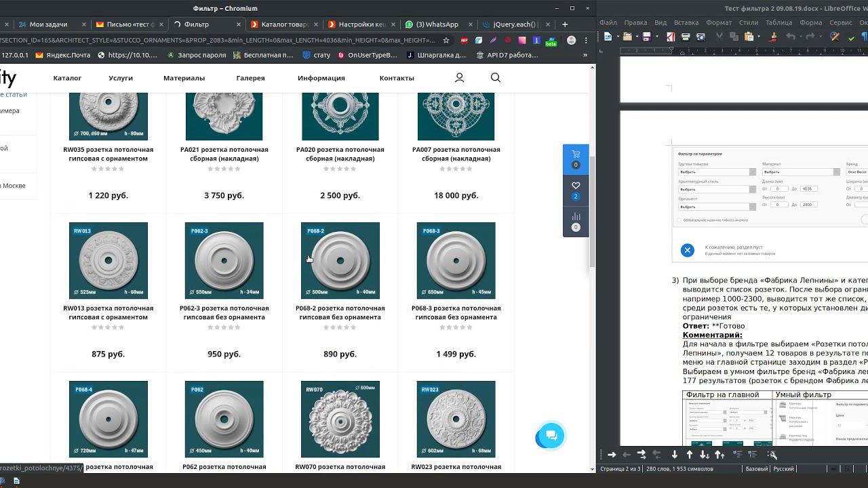This screenshot has width=868, height=488.
Task: Click the browser address bar URL
Action: pos(218,40)
